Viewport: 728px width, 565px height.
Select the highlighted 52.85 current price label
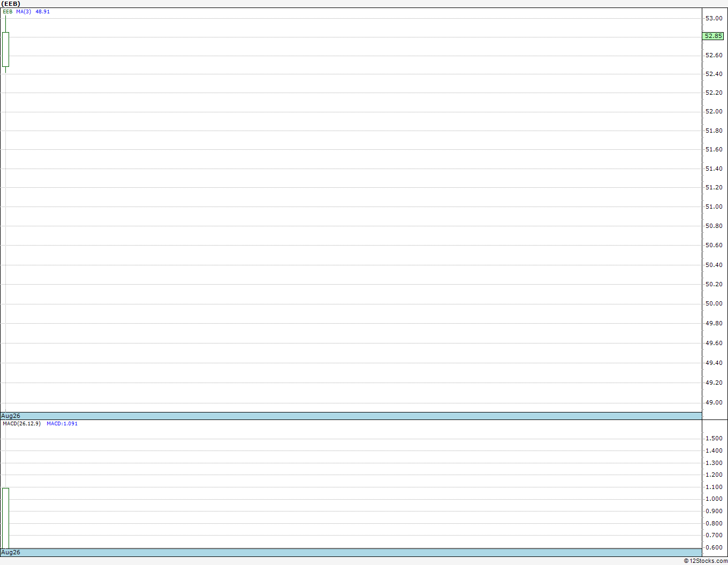pyautogui.click(x=713, y=36)
